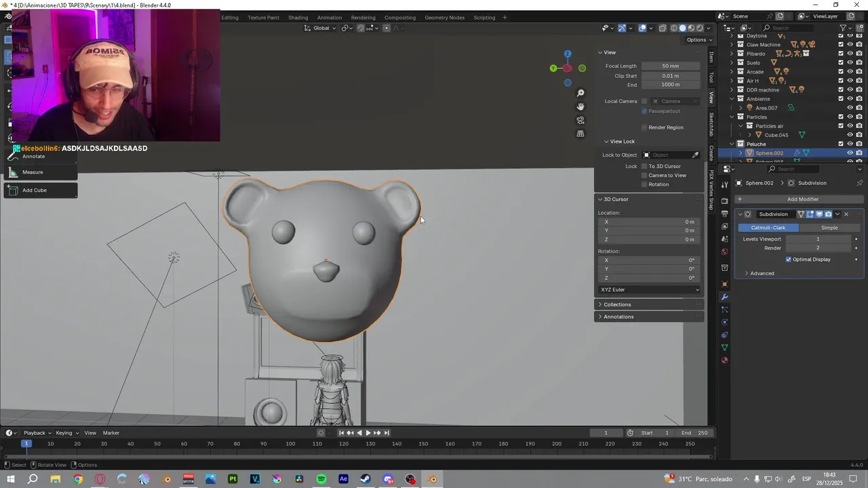Open the Render properties tab icon
The height and width of the screenshot is (488, 868).
tap(724, 201)
